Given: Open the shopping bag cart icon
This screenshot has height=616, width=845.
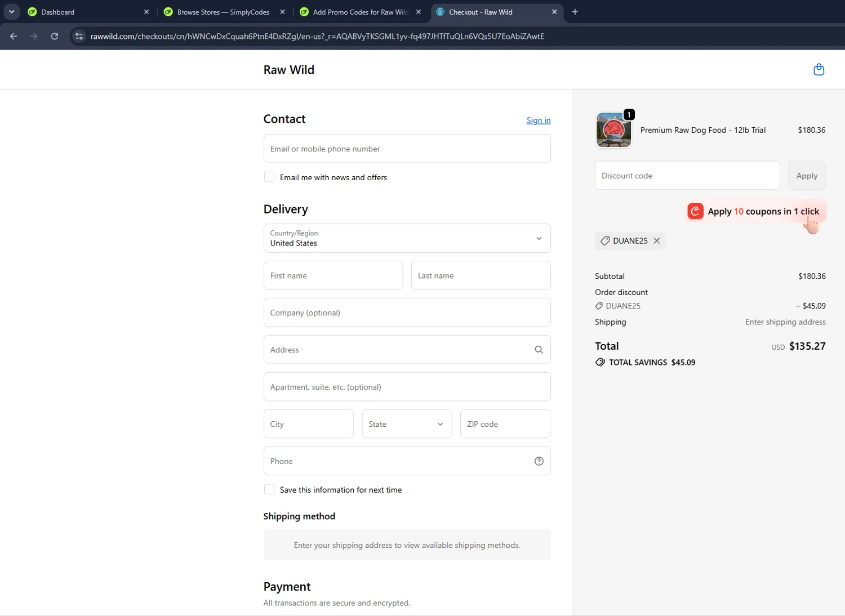Looking at the screenshot, I should 819,70.
